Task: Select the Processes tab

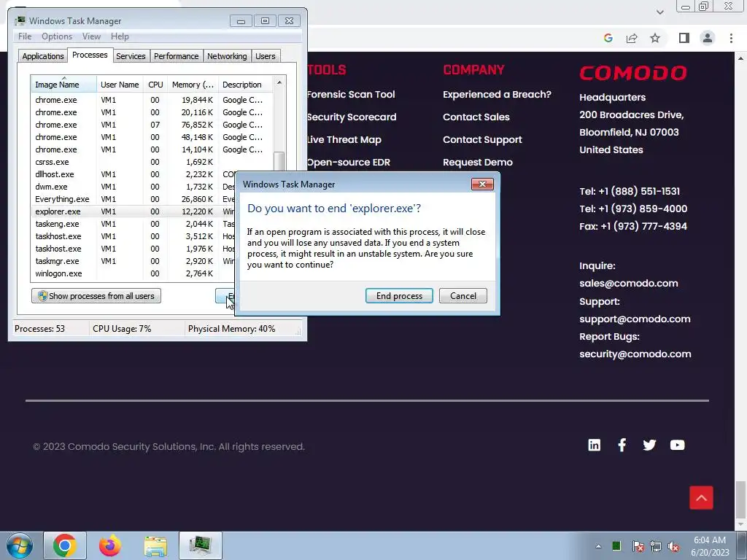Action: [x=90, y=55]
